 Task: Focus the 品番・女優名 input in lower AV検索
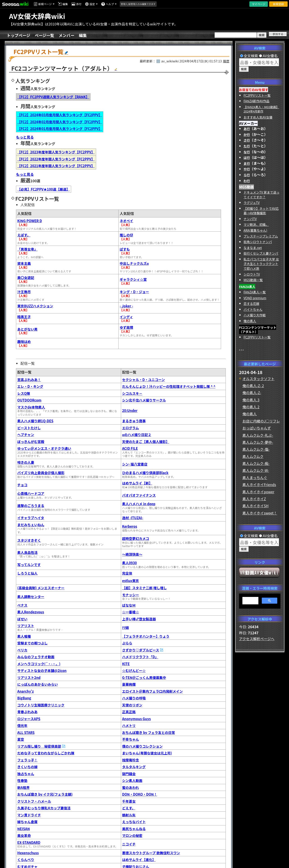[259, 542]
